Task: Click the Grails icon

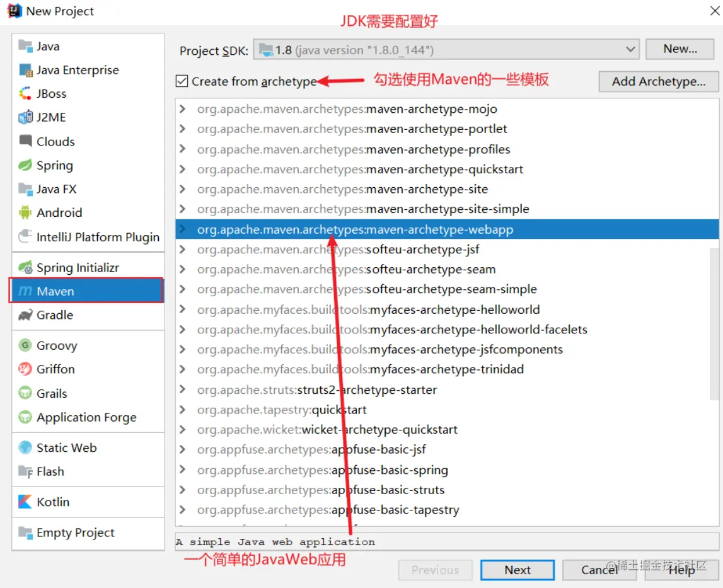Action: coord(25,393)
